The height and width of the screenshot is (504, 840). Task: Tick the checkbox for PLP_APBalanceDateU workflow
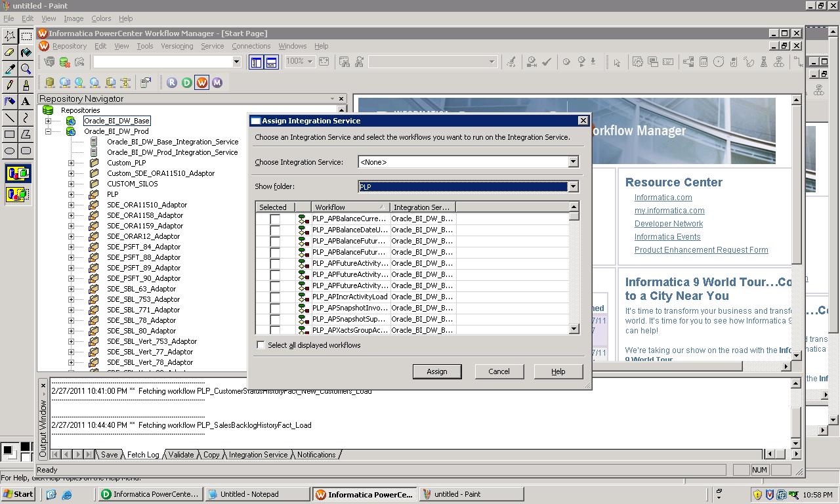coord(275,230)
